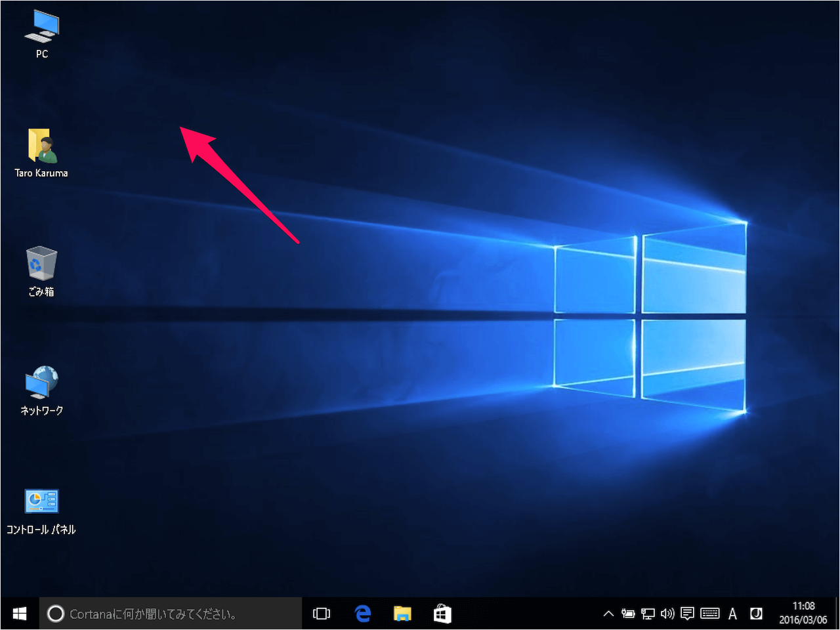Select the PC desktop icon
Screen dimensions: 840x630
click(x=41, y=34)
